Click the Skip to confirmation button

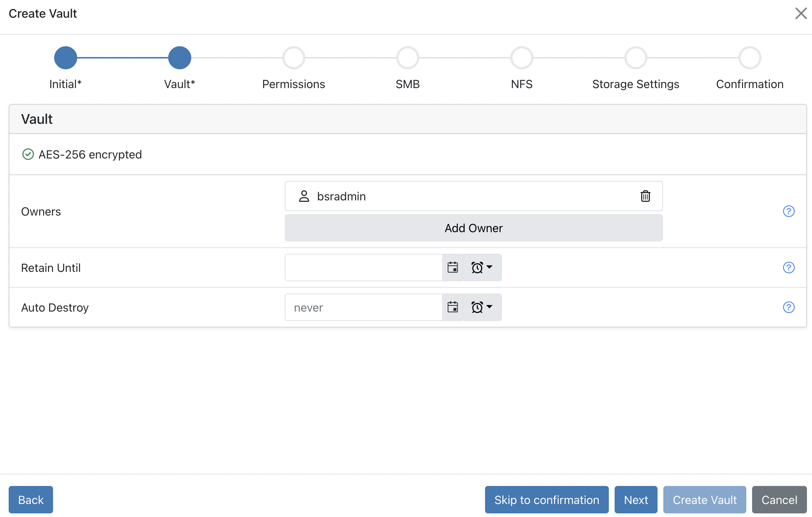546,500
